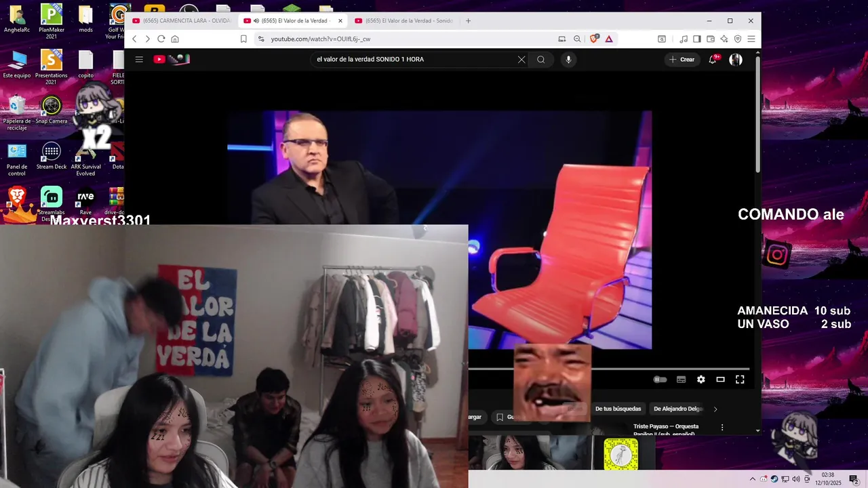Show hidden system tray icons

pos(752,479)
